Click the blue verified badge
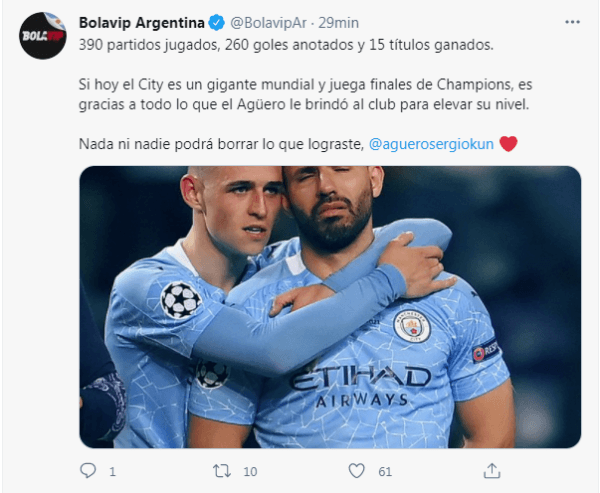Screen dimensions: 600x493 tap(217, 23)
